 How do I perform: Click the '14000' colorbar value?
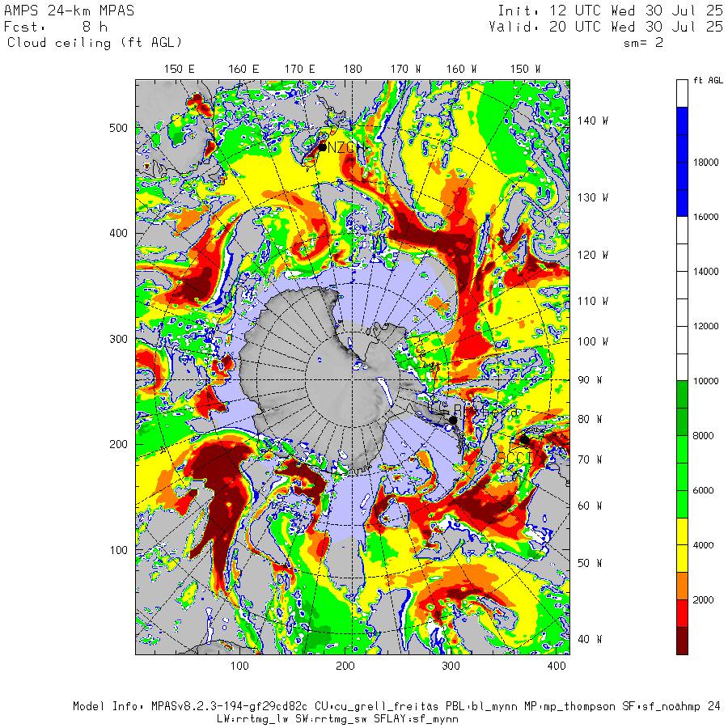705,272
